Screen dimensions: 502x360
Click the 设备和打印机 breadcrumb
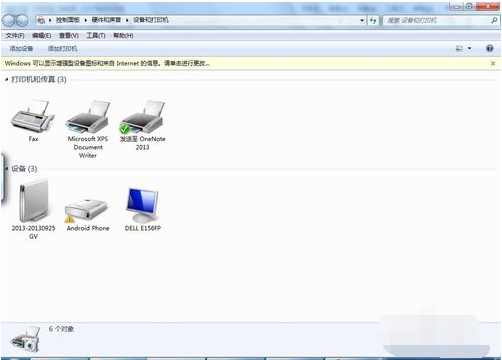[151, 20]
